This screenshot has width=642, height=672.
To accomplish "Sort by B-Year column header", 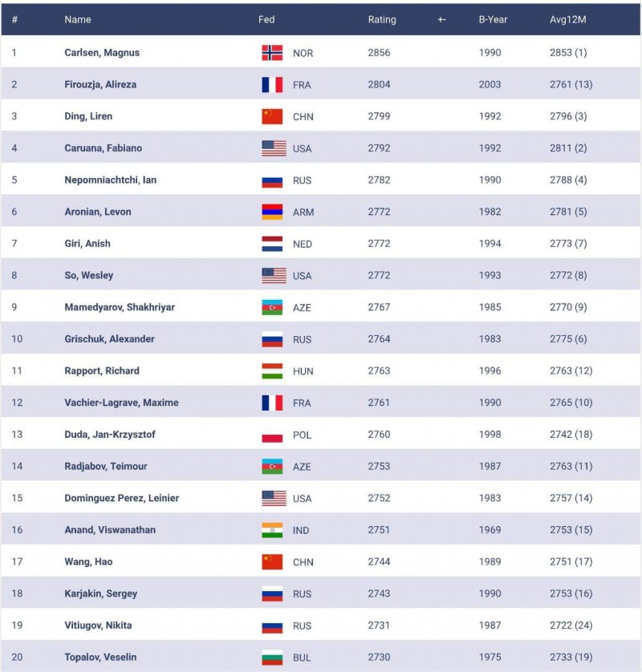I will tap(493, 19).
